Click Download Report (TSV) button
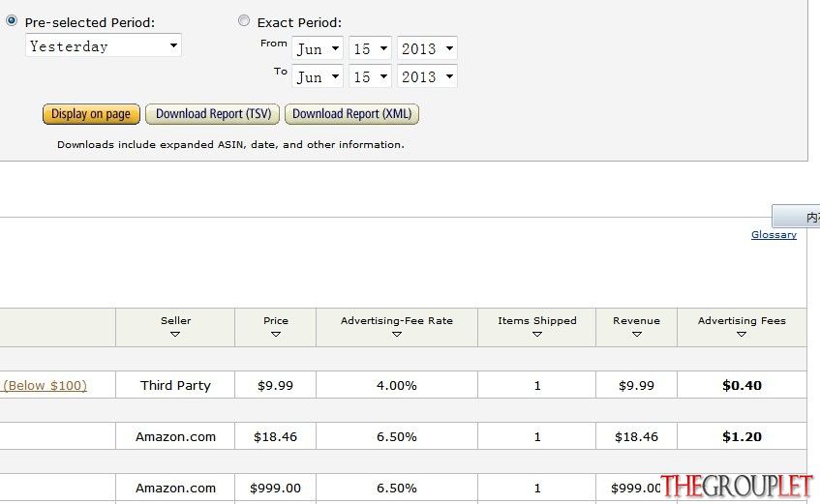This screenshot has height=504, width=820. [x=213, y=114]
